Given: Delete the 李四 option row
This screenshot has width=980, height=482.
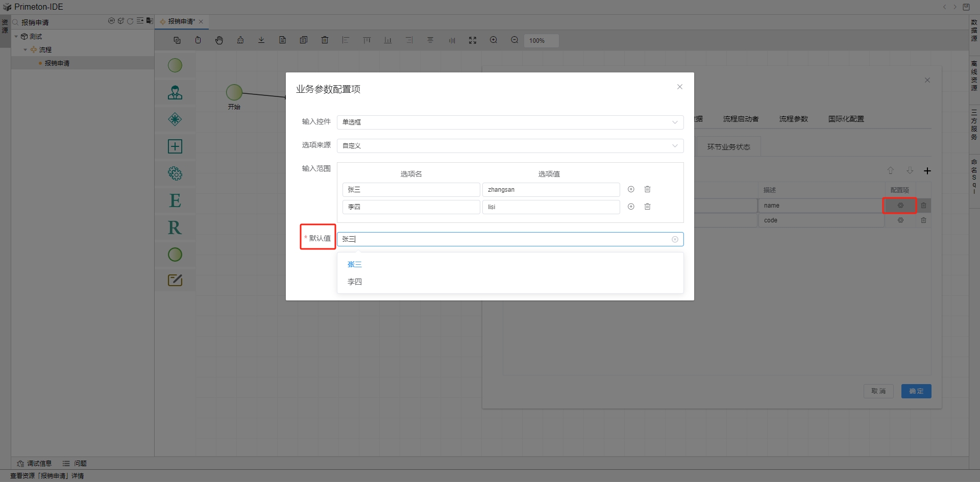Looking at the screenshot, I should 647,207.
